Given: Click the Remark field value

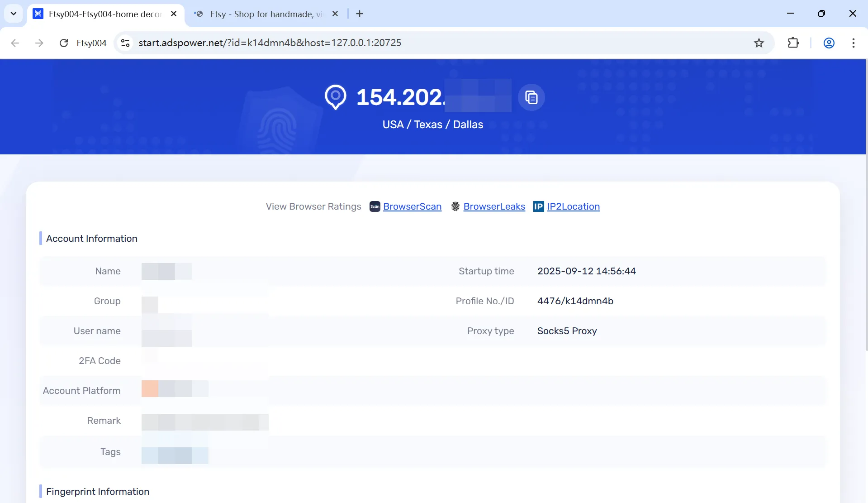Looking at the screenshot, I should click(x=205, y=422).
